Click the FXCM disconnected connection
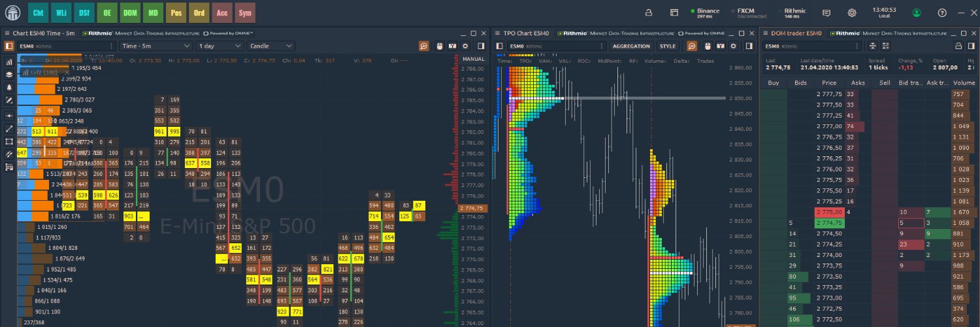This screenshot has height=327, width=980. pyautogui.click(x=749, y=12)
